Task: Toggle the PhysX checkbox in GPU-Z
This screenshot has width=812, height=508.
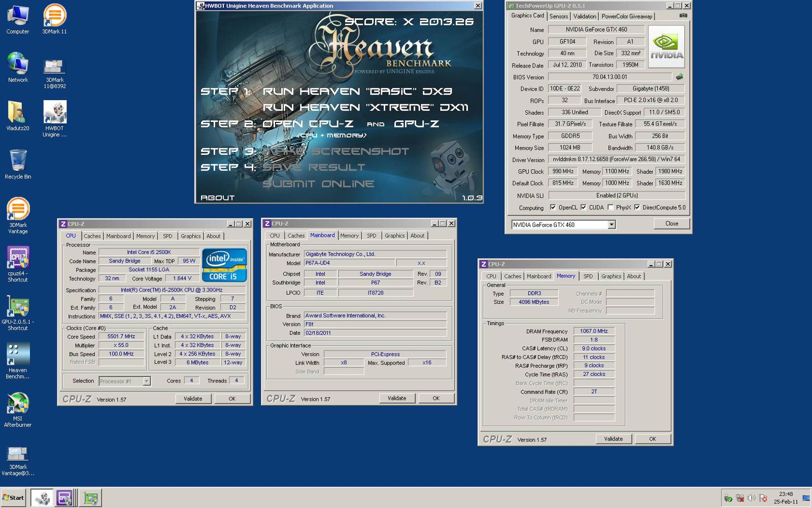Action: tap(611, 207)
